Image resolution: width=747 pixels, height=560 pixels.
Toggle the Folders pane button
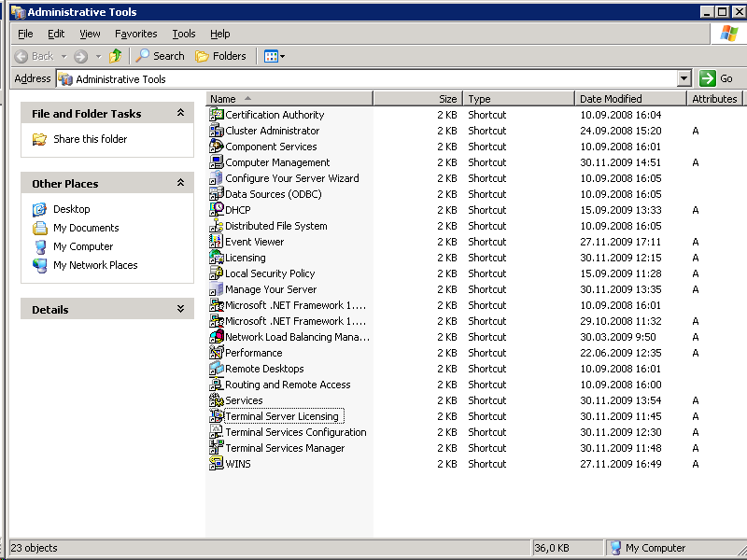(x=220, y=56)
